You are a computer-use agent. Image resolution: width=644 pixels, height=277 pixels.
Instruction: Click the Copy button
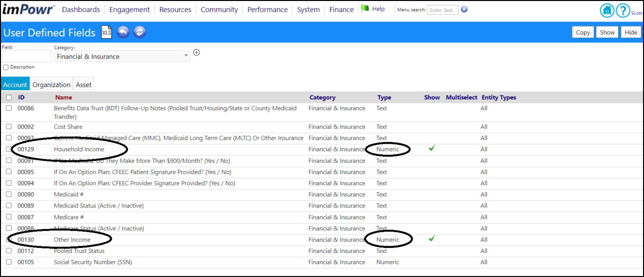point(583,32)
